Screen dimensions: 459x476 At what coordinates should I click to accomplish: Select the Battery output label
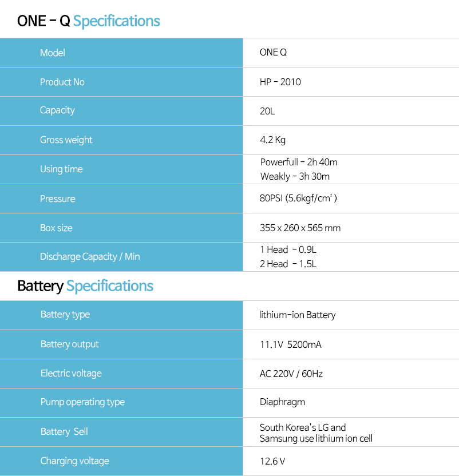pyautogui.click(x=70, y=344)
